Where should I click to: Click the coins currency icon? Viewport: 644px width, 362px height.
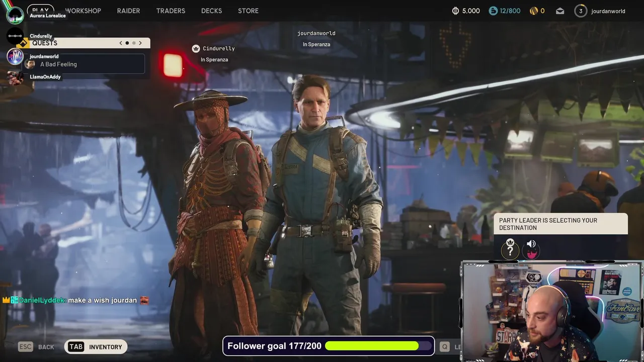pos(456,11)
